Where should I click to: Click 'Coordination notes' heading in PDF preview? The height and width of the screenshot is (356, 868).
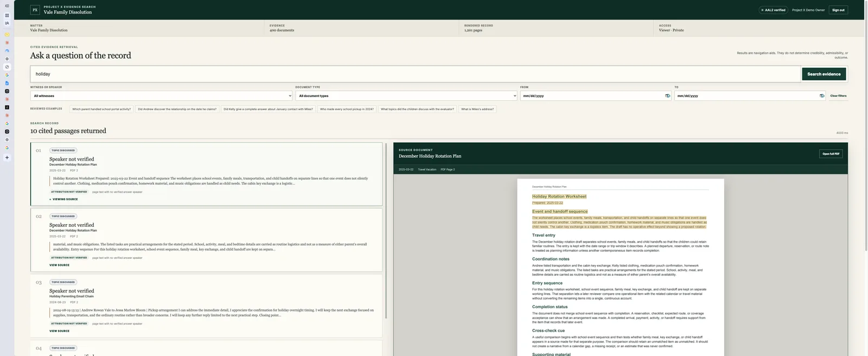[x=551, y=259]
